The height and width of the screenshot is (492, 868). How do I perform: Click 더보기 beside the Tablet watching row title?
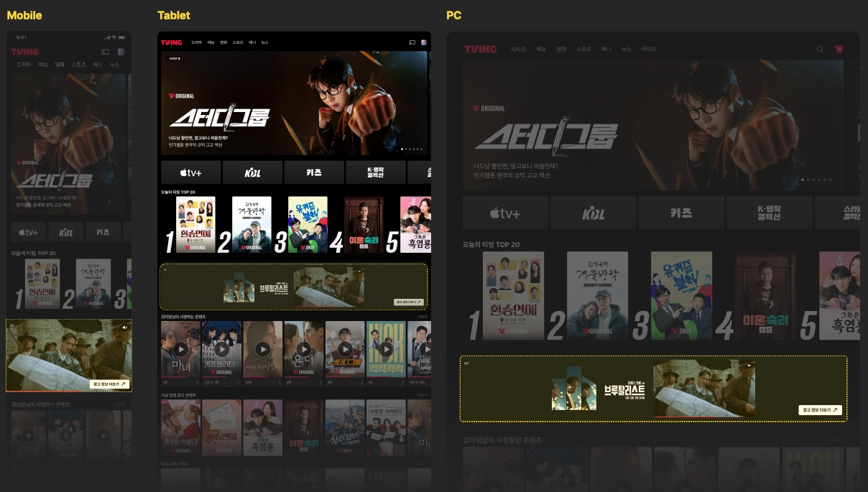click(423, 316)
